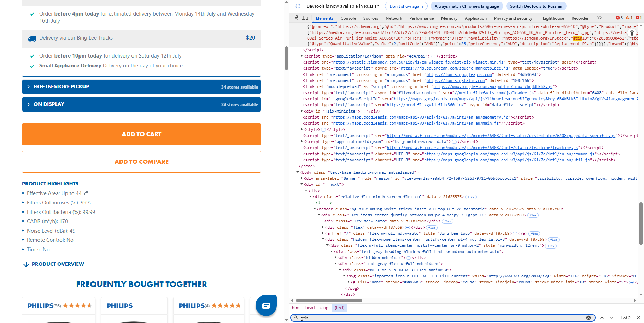Collapse the div id __nuxt node
The image size is (644, 323).
tap(302, 184)
